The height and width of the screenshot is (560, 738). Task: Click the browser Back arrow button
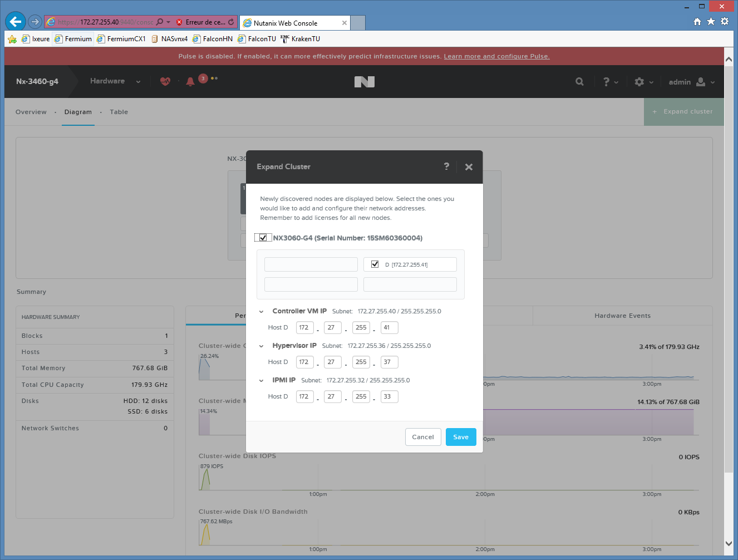click(x=16, y=22)
